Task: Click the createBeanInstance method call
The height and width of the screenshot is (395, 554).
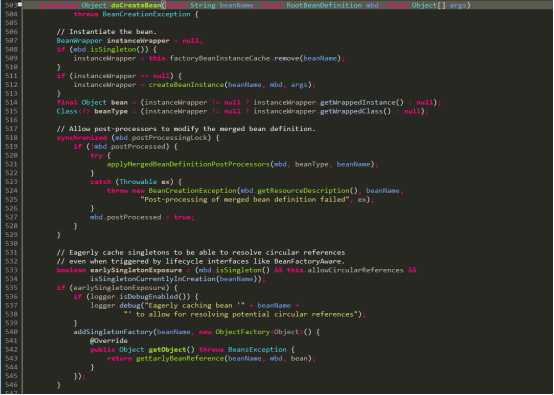Action: pos(186,85)
